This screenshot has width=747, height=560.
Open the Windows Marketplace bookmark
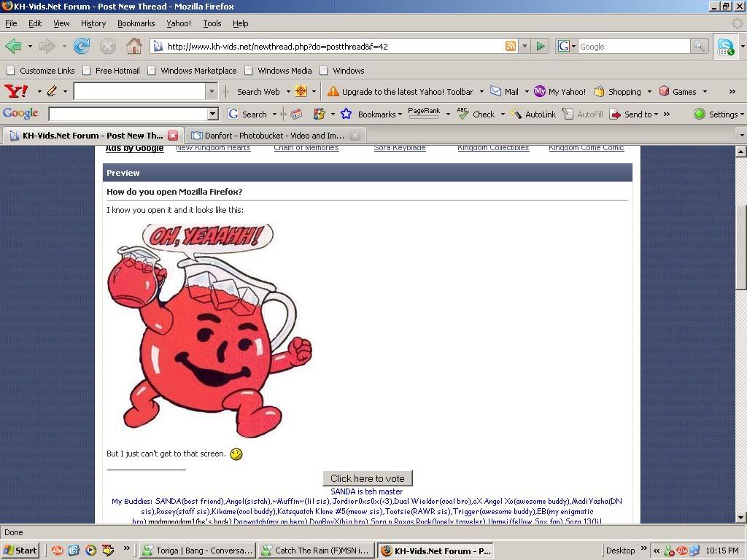point(193,71)
